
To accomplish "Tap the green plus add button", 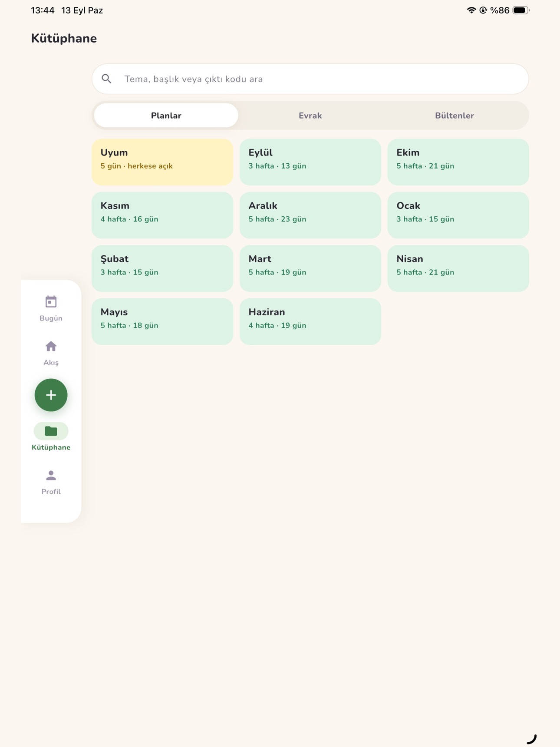I will (x=51, y=395).
